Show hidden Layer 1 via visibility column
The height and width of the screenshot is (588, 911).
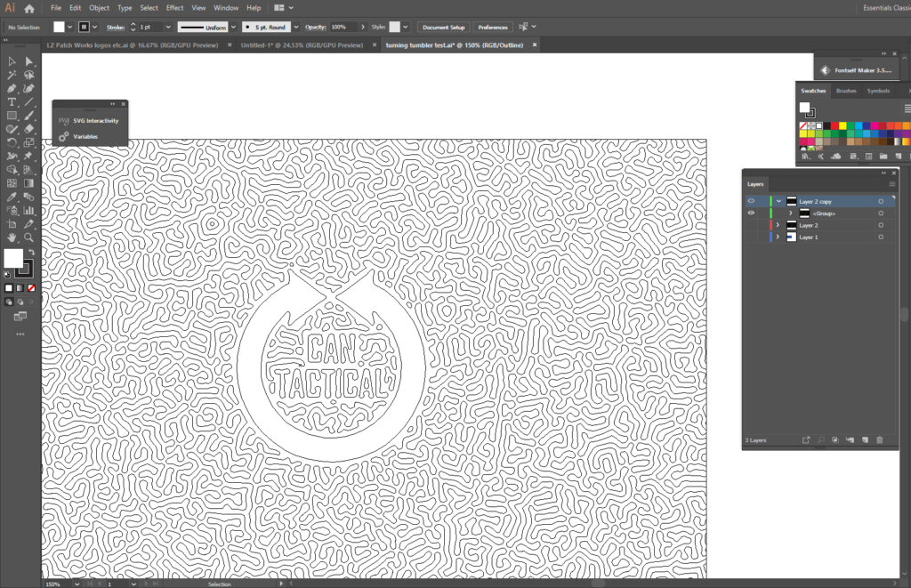click(x=751, y=237)
